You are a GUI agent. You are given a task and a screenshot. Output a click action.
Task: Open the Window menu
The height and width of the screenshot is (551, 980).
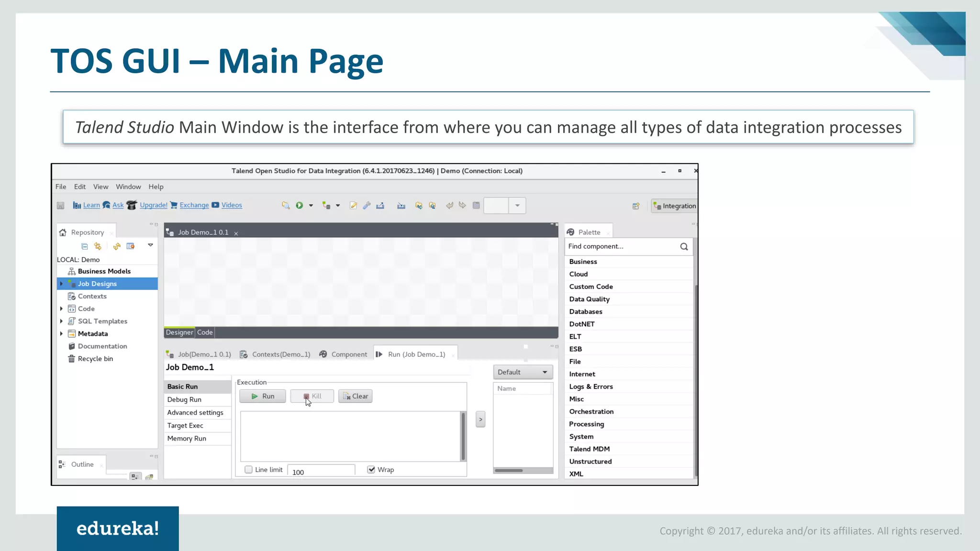point(128,187)
